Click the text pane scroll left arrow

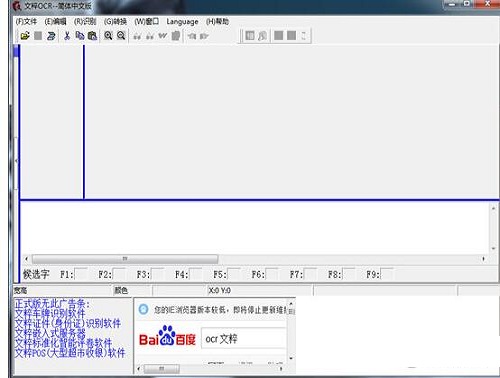click(27, 259)
